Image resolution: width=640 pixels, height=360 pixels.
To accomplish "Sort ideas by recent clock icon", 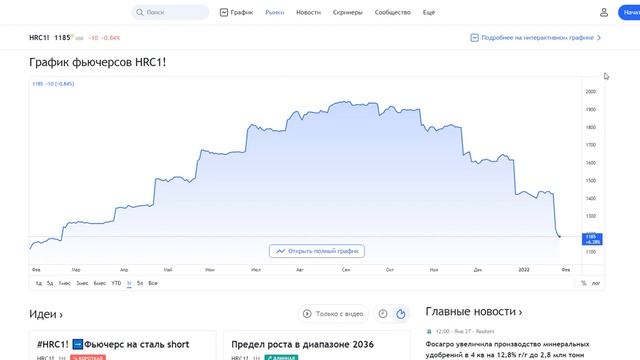I will pos(382,313).
